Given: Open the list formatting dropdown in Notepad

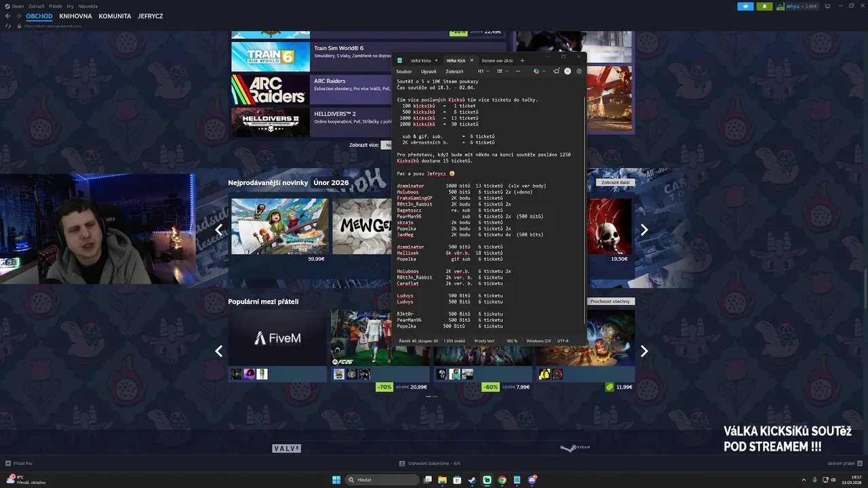Looking at the screenshot, I should point(502,71).
